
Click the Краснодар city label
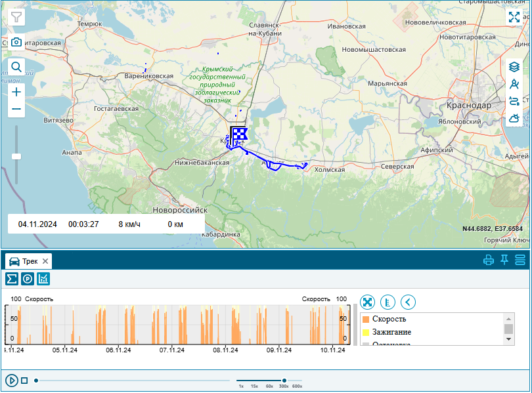click(469, 106)
